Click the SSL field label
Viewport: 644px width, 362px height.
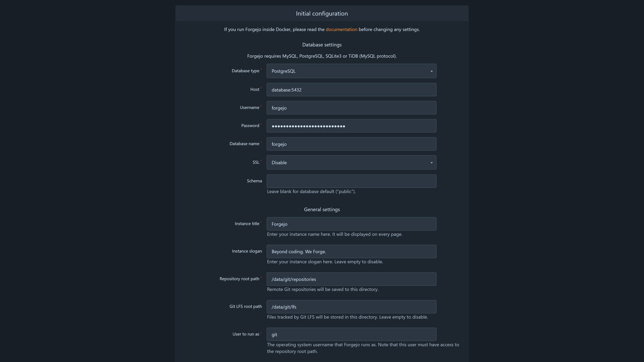coord(256,162)
